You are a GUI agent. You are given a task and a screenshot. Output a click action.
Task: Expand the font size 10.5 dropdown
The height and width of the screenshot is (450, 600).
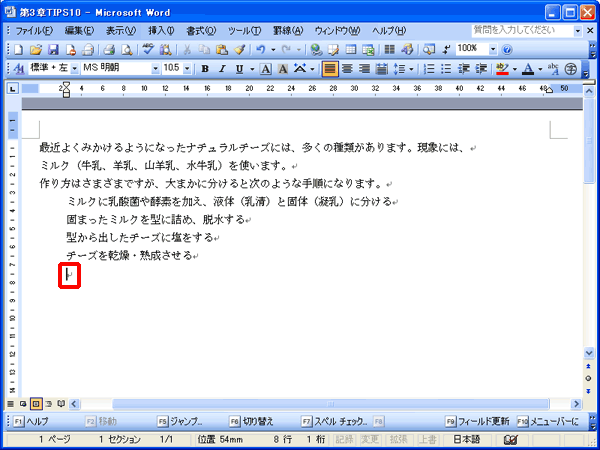187,69
